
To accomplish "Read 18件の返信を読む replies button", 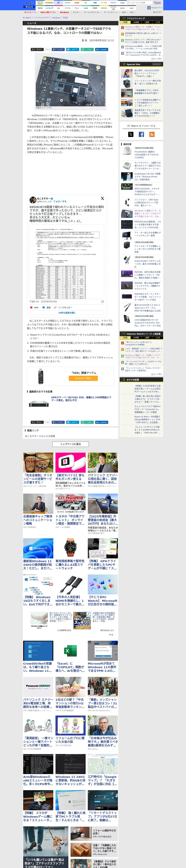I will click(67, 313).
